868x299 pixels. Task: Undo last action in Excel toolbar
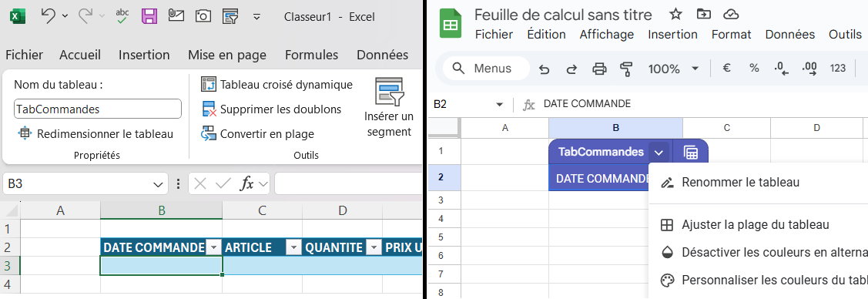pyautogui.click(x=49, y=17)
